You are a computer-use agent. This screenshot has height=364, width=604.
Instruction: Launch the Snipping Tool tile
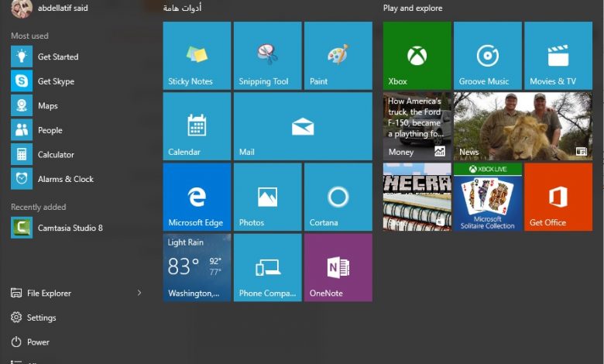pyautogui.click(x=268, y=56)
